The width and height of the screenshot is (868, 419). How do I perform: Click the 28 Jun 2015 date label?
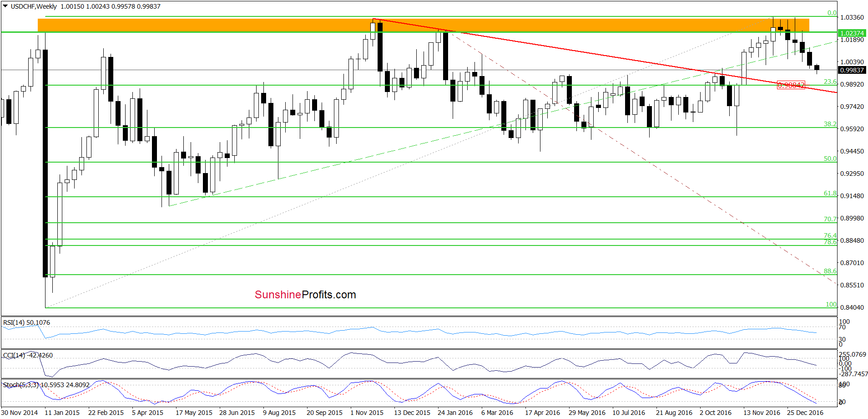click(x=237, y=413)
